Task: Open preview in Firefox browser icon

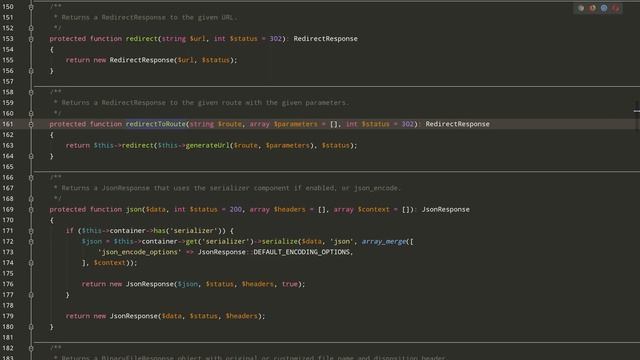Action: pos(592,8)
